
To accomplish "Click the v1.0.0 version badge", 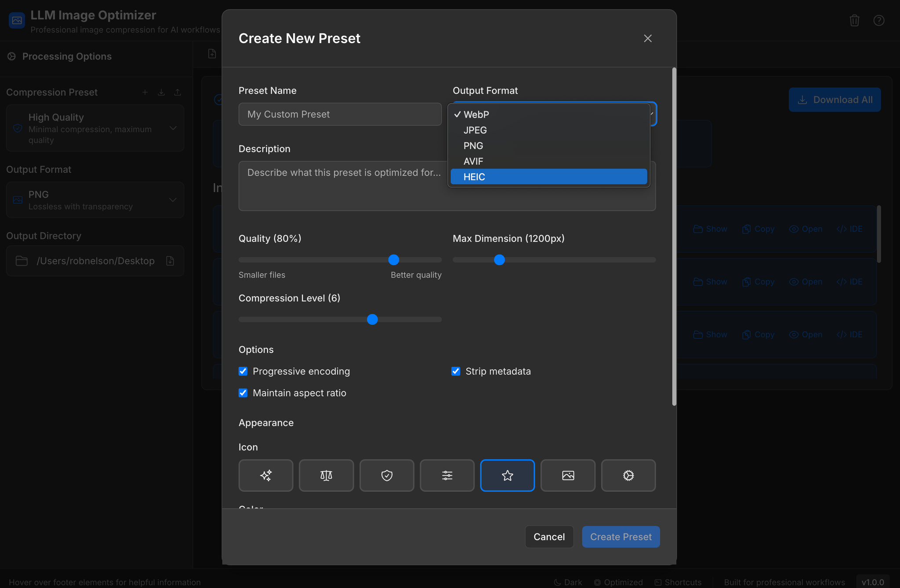I will [x=873, y=582].
